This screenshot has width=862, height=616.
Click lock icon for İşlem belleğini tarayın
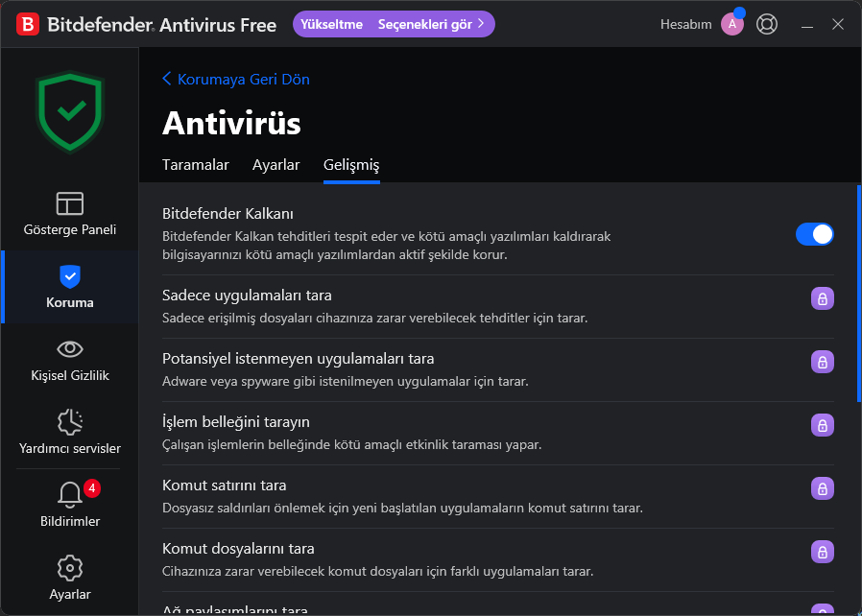tap(822, 425)
